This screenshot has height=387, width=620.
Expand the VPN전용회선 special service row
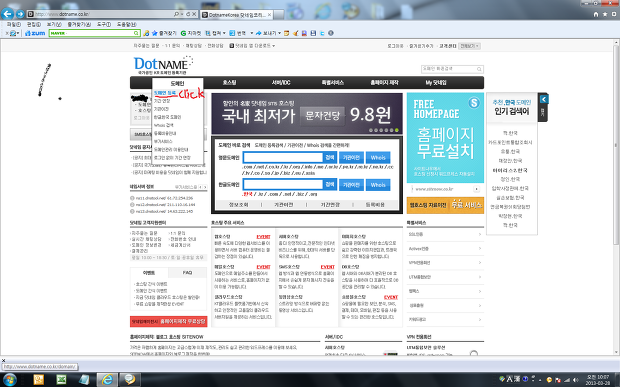coord(445,263)
